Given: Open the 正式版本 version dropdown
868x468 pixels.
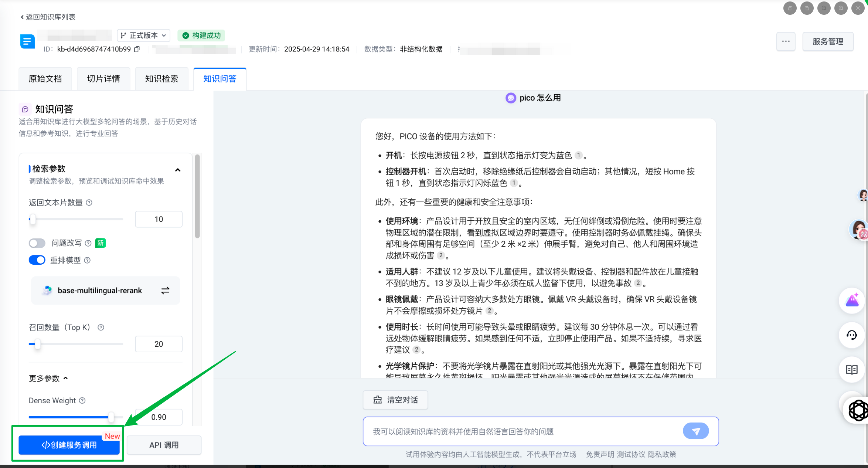Looking at the screenshot, I should (144, 35).
